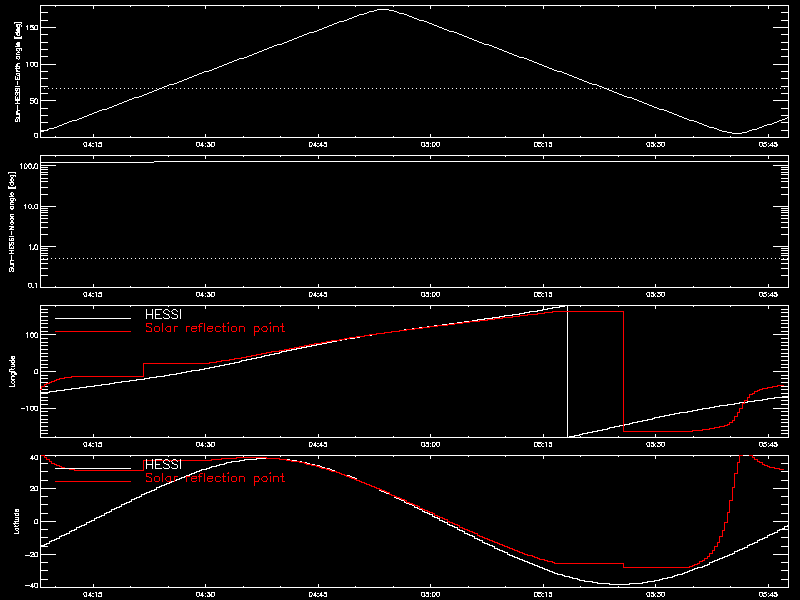Click the 'Longitude' y-axis label

click(x=12, y=371)
